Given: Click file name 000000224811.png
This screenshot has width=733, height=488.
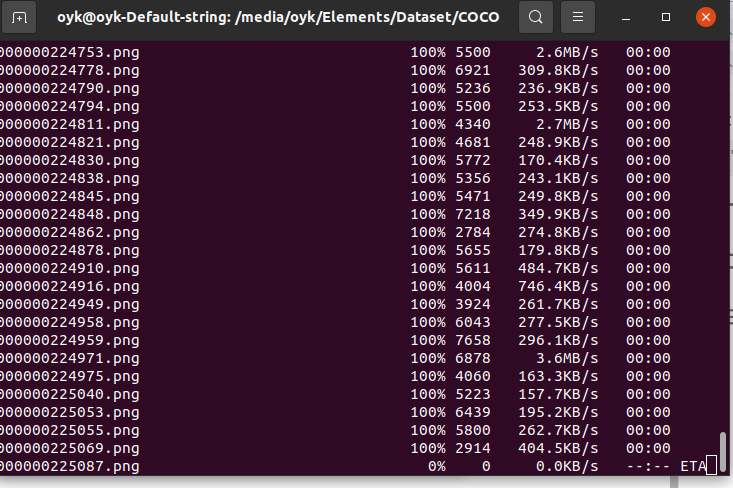Looking at the screenshot, I should point(70,124).
